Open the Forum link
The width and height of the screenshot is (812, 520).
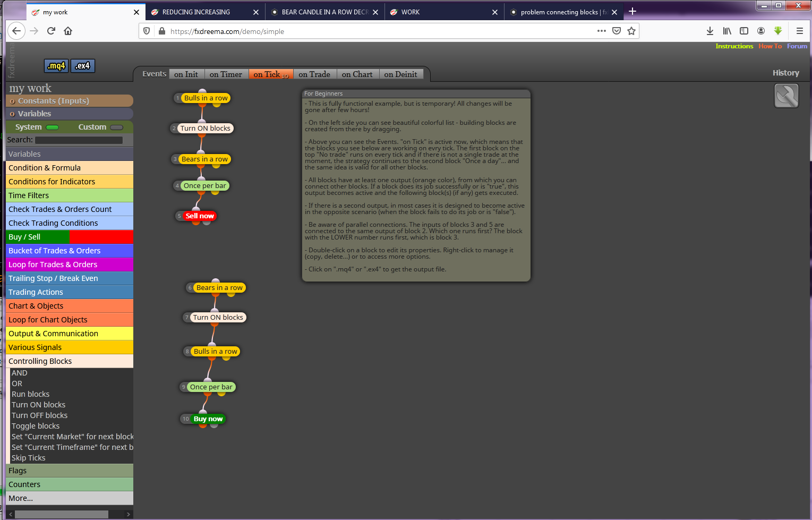797,46
